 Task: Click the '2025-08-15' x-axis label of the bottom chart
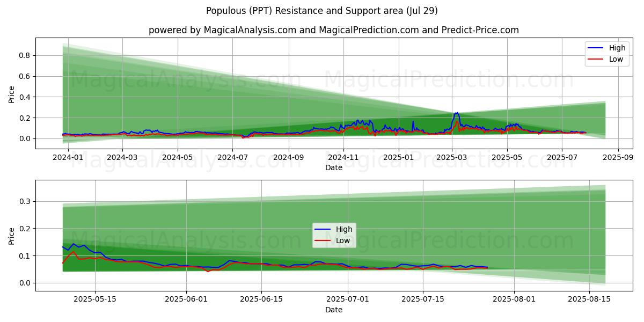point(589,299)
